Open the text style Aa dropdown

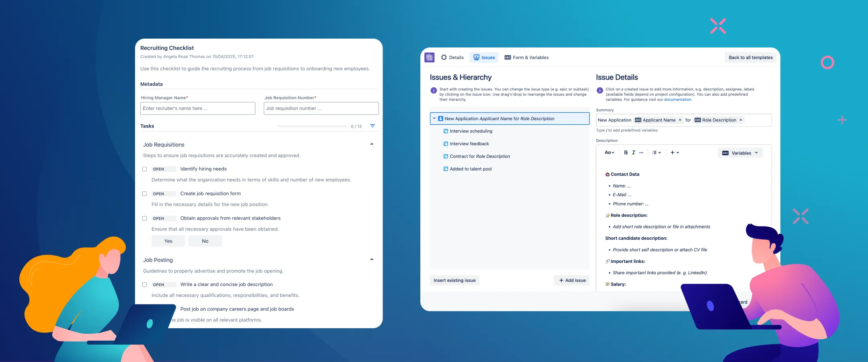pos(610,152)
